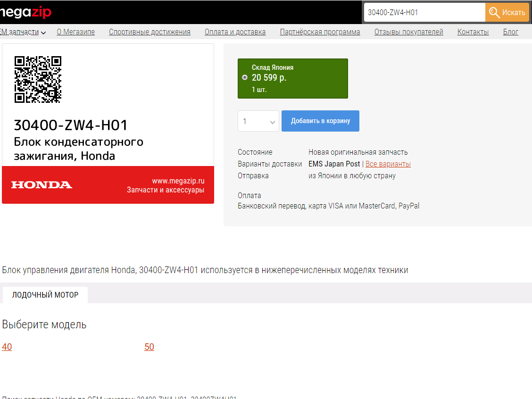
Task: Open the quantity dropdown
Action: point(258,121)
